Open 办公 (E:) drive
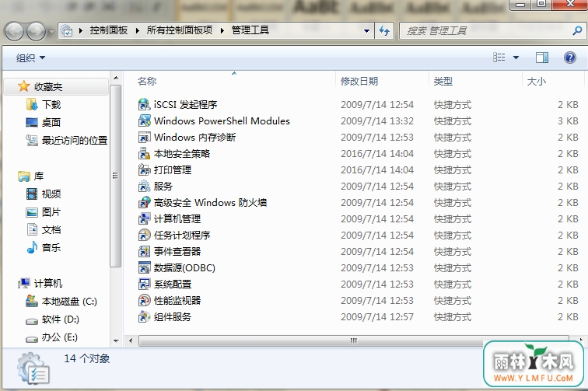Viewport: 588px width, 391px height. coord(52,337)
